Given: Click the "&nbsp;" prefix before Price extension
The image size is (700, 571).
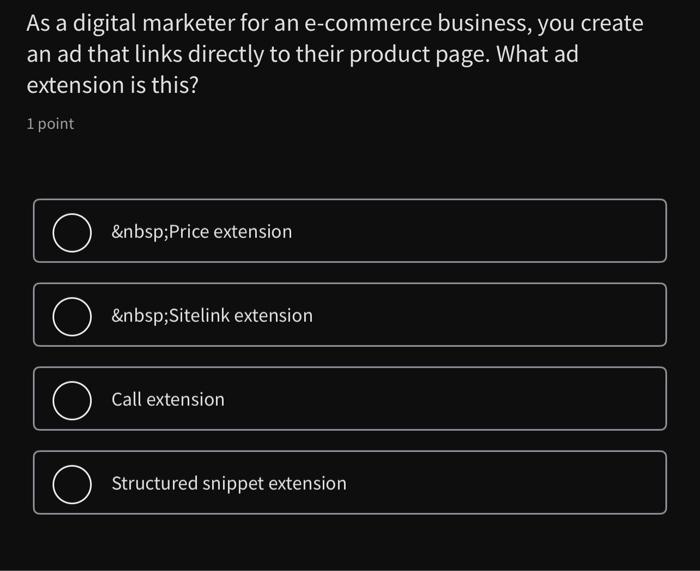Looking at the screenshot, I should pyautogui.click(x=139, y=232).
